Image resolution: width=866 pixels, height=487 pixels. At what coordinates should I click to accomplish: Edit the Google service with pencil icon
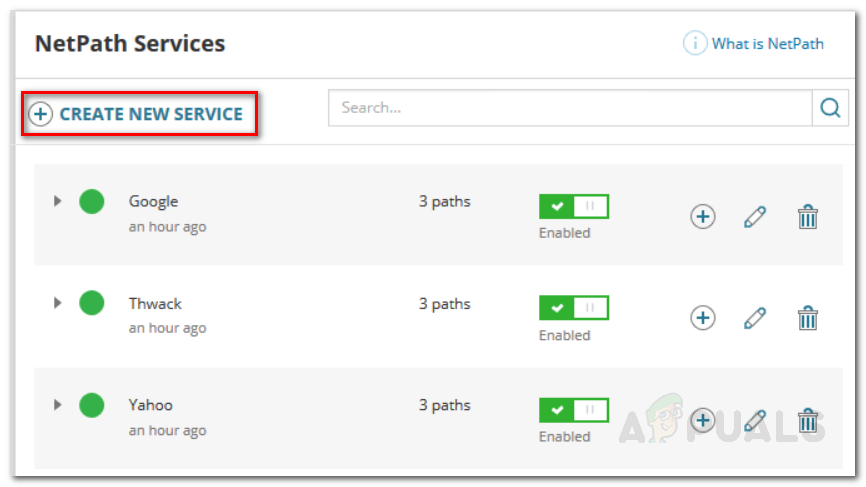[755, 216]
